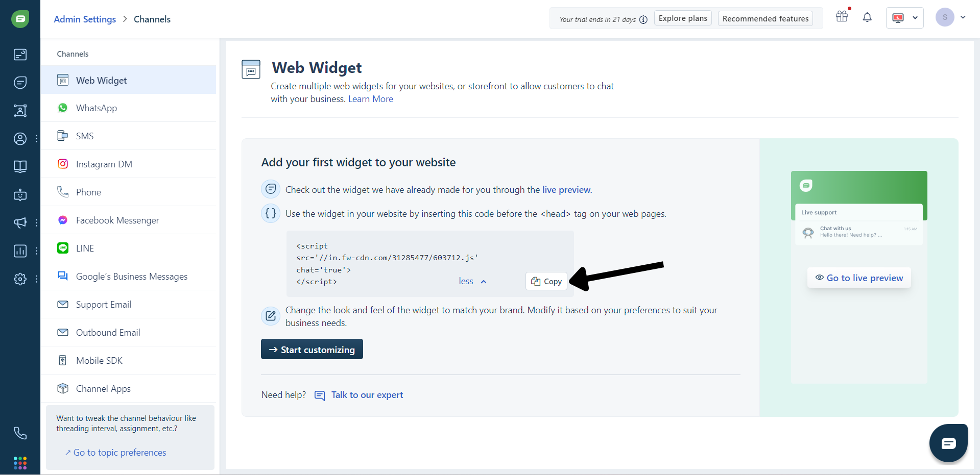Expand the campaigns submenu dots

pyautogui.click(x=36, y=223)
